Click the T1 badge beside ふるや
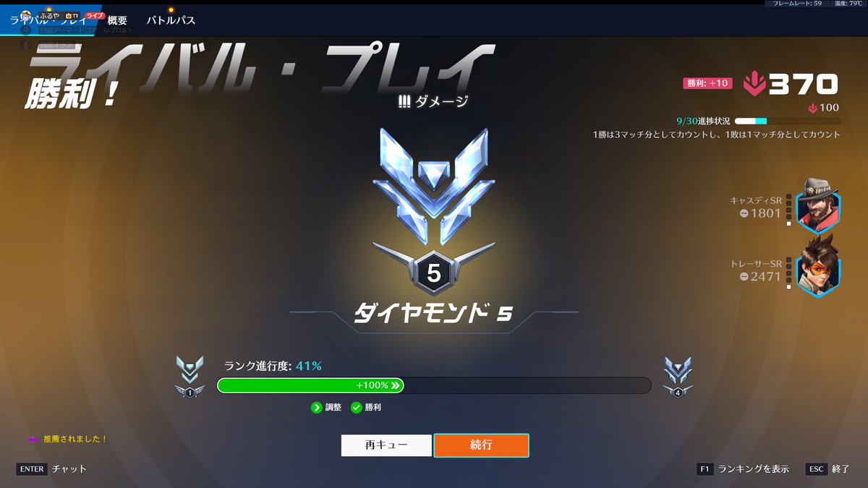This screenshot has width=868, height=488. pyautogui.click(x=72, y=15)
